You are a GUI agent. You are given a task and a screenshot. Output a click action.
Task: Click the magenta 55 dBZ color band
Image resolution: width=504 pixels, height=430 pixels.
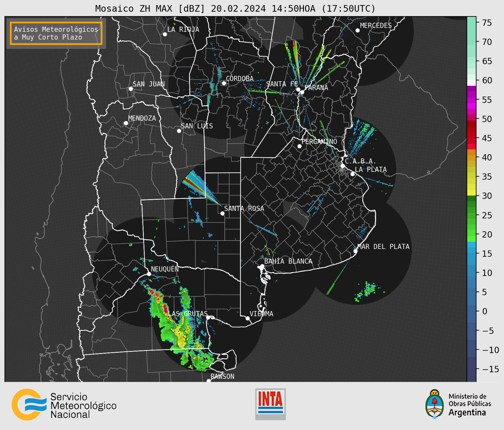click(471, 100)
